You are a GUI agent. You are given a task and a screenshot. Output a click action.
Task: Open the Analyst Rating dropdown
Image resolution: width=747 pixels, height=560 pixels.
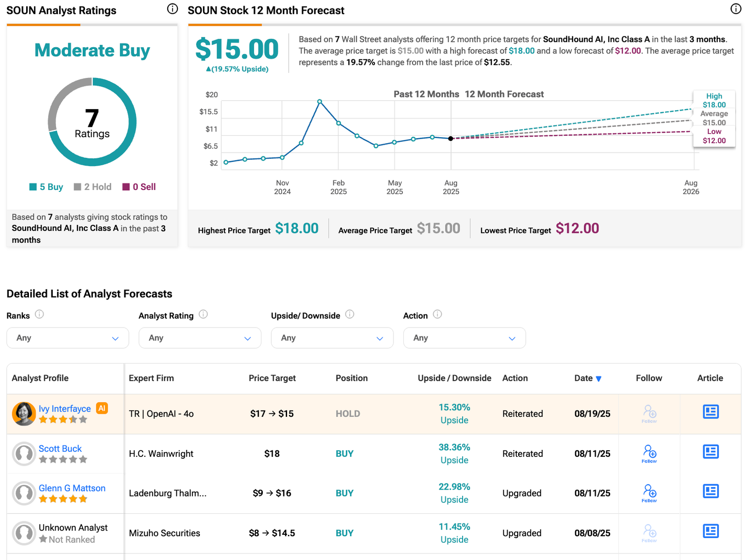tap(200, 338)
